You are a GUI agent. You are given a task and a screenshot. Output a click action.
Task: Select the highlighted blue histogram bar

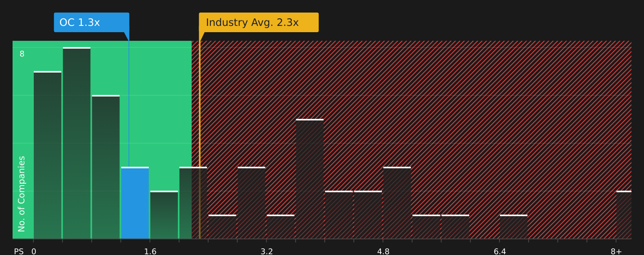click(135, 203)
